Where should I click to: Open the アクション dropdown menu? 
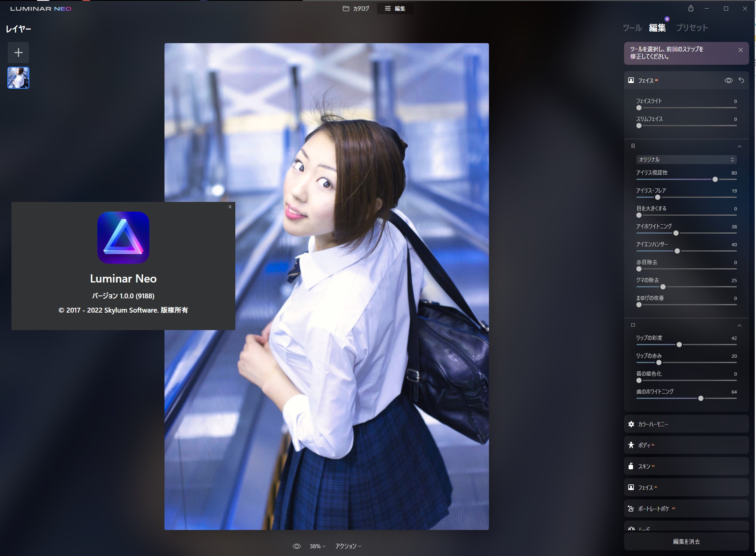click(x=348, y=546)
